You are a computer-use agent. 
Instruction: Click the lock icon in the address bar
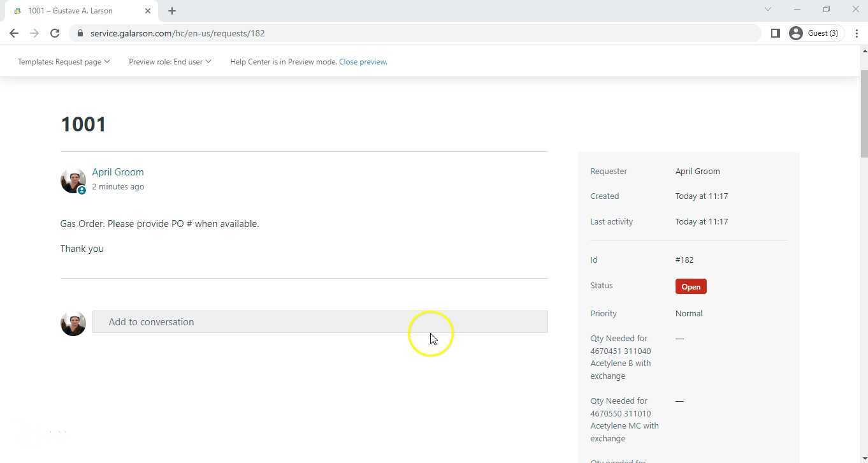80,33
